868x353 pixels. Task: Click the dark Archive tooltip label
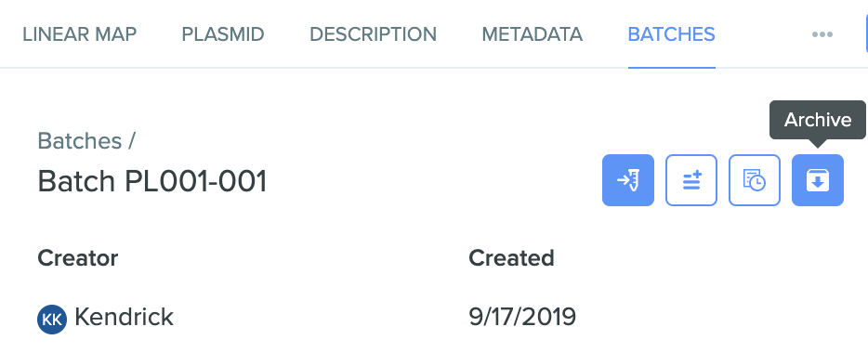[x=818, y=120]
